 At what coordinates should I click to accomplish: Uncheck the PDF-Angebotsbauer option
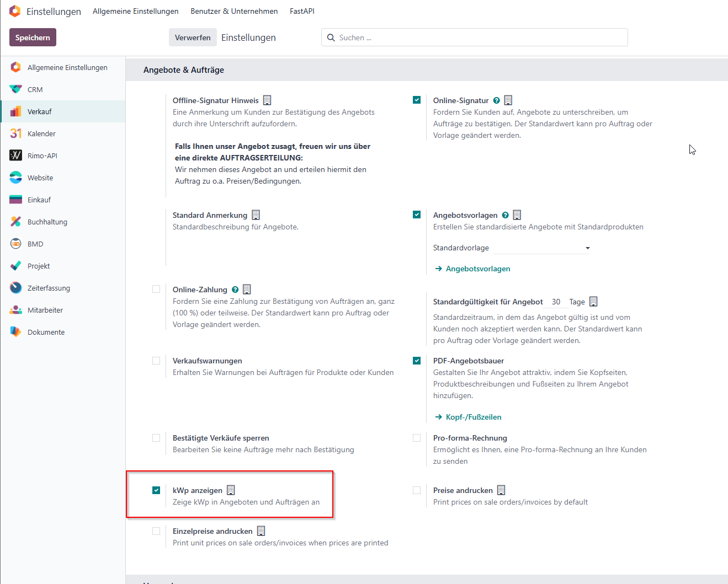(417, 361)
